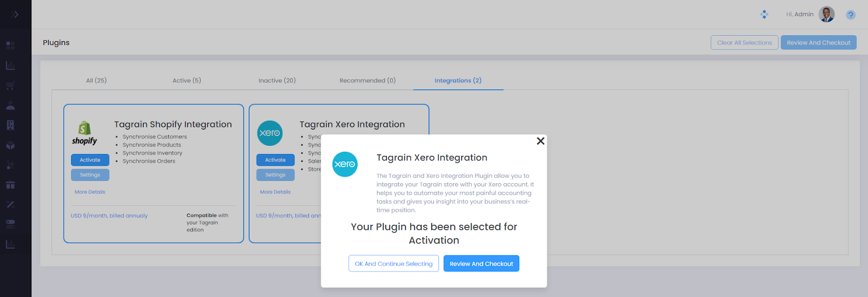Expand the sidebar with double-arrow icon

click(x=15, y=14)
